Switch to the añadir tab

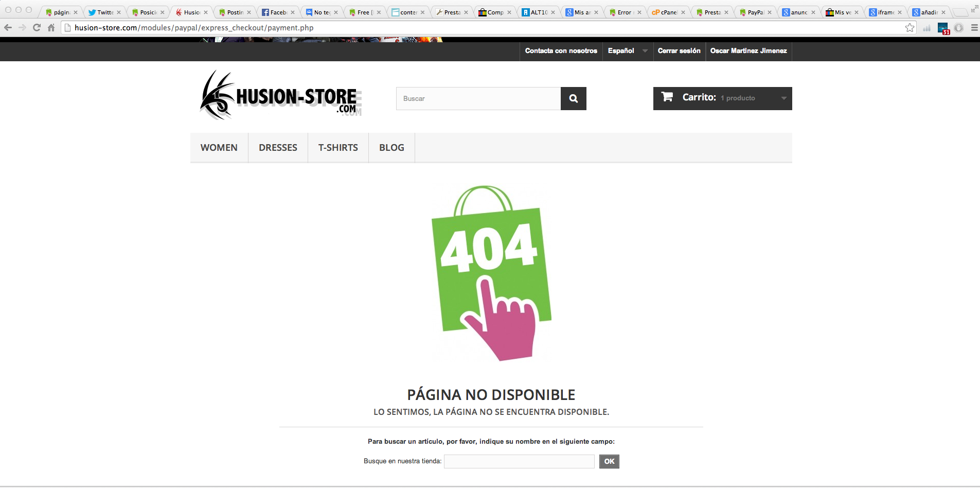pyautogui.click(x=929, y=12)
